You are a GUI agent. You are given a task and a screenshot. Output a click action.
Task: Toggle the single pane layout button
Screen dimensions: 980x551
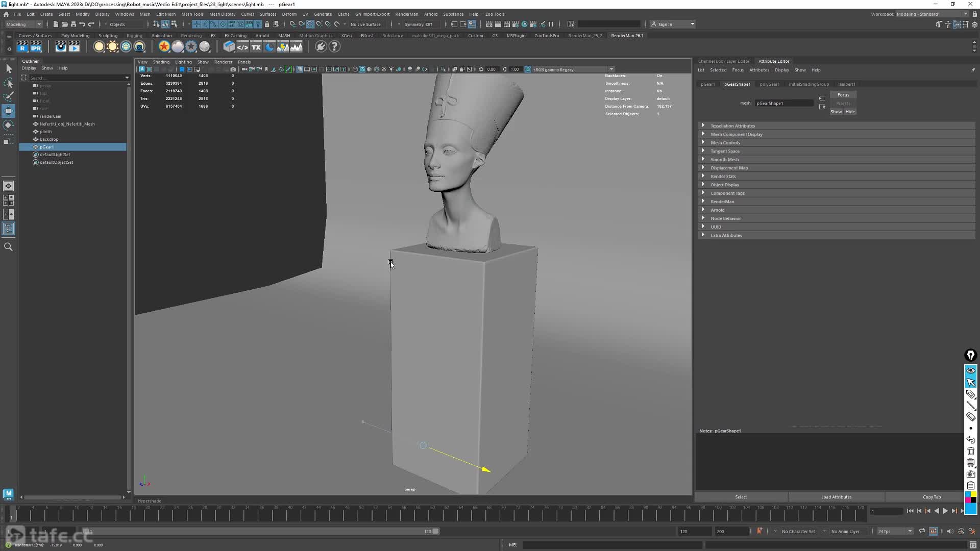point(9,186)
